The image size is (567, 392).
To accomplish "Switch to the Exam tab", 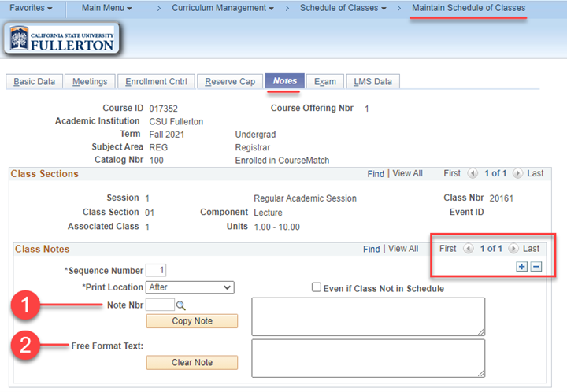I will tap(325, 82).
